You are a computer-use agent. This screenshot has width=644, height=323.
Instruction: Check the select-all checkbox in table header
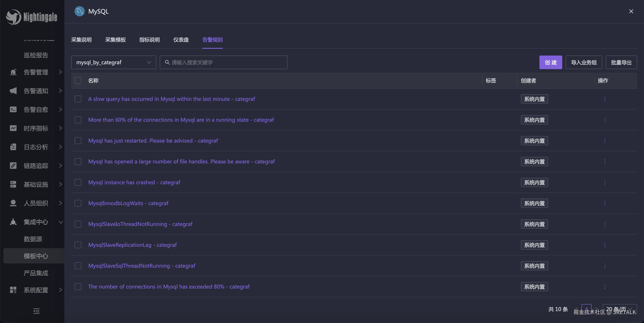pos(78,80)
